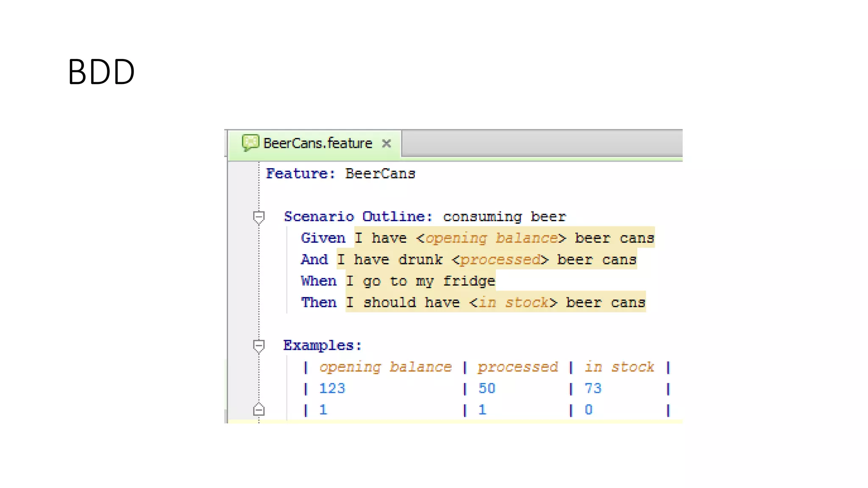This screenshot has width=868, height=488.
Task: Click the 73 value in in stock column
Action: (593, 388)
